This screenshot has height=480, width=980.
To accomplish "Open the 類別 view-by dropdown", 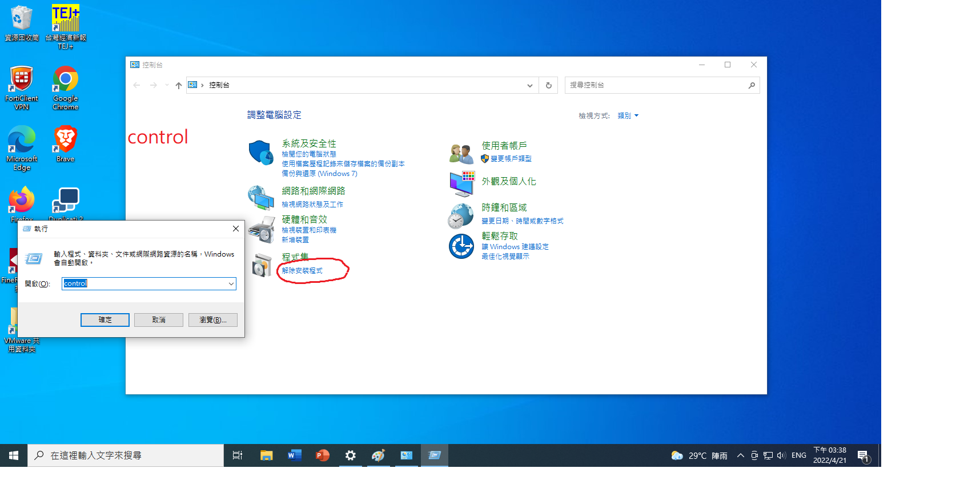I will 628,116.
